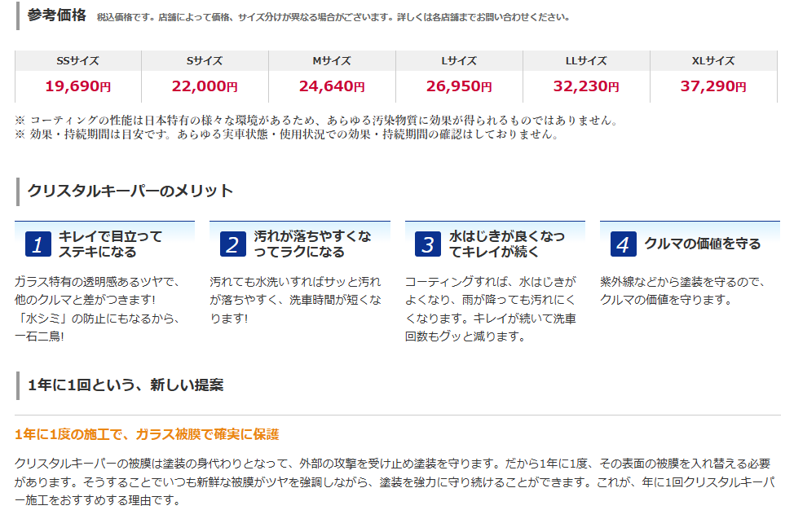
Task: Click the 参考価格 section heading
Action: coord(57,15)
